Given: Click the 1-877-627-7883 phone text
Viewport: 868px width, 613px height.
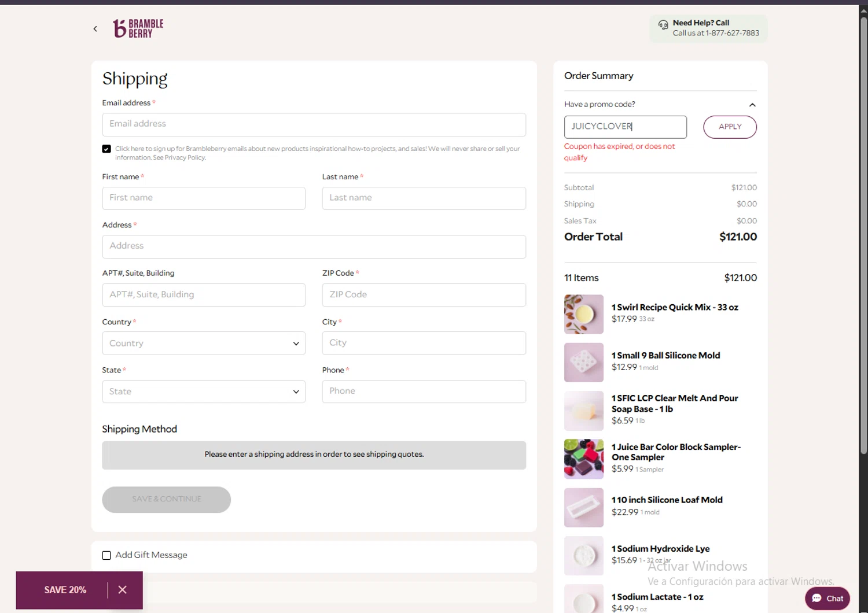Looking at the screenshot, I should [x=733, y=33].
